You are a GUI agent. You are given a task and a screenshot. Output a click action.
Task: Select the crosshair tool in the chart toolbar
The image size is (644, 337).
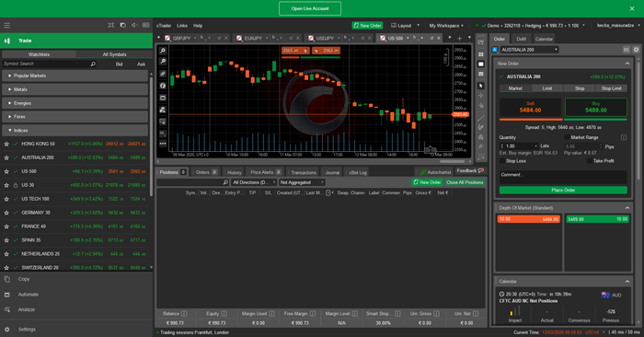(480, 96)
